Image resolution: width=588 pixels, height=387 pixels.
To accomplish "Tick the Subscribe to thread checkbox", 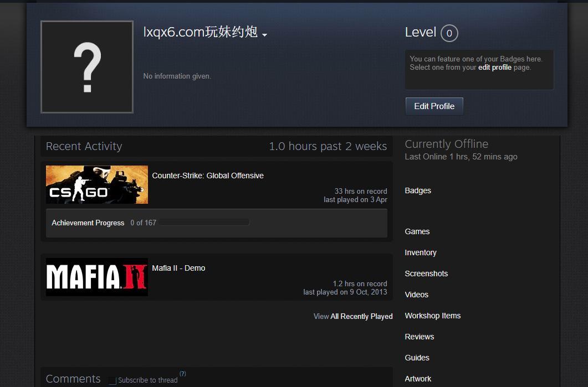I will tap(113, 380).
